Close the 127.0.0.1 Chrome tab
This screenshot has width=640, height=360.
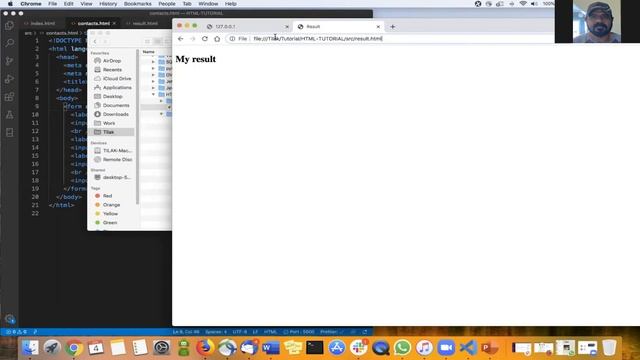287,27
